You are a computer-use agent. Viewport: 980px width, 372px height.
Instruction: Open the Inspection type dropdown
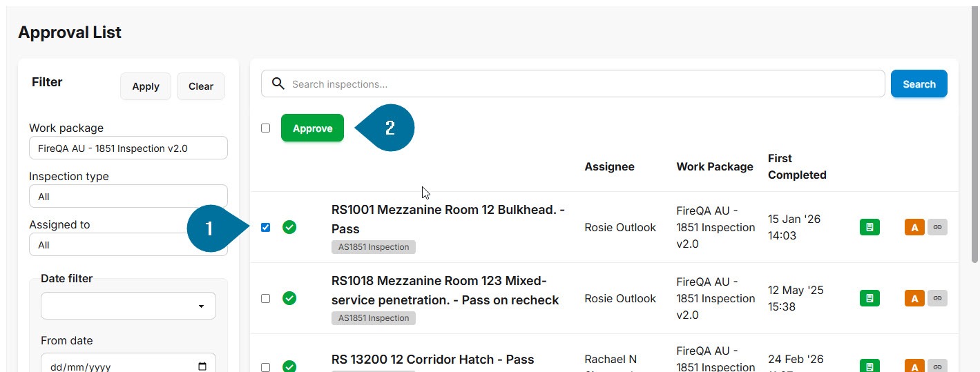[128, 196]
